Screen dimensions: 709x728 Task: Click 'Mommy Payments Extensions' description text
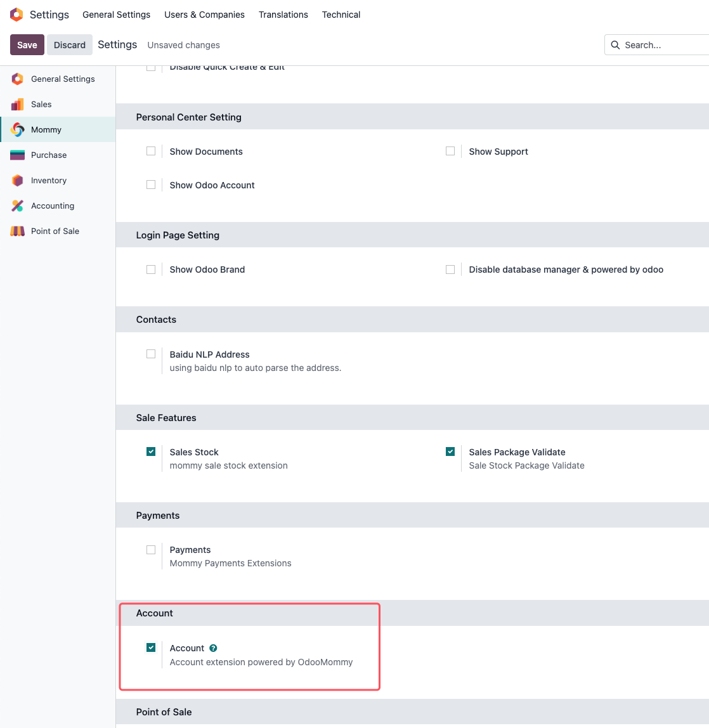coord(230,563)
